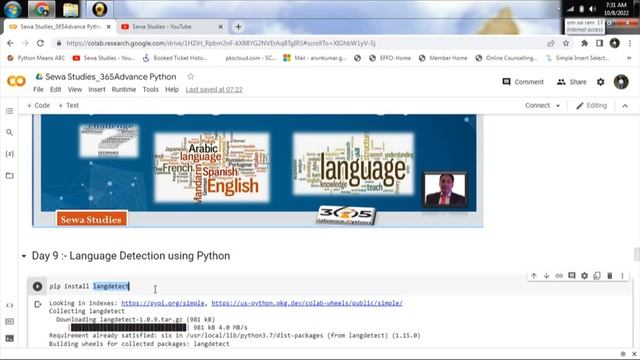640x360 pixels.
Task: Move cell down with arrow icon
Action: (x=547, y=276)
